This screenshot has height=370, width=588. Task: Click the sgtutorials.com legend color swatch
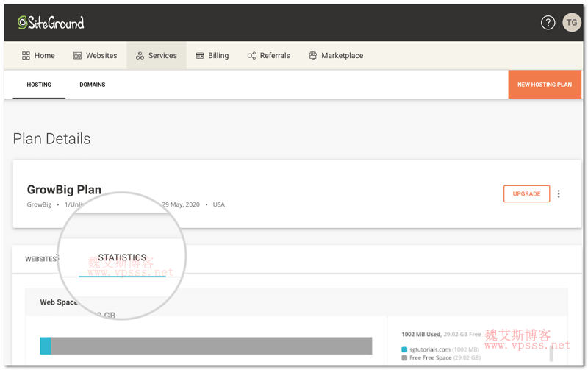coord(405,349)
